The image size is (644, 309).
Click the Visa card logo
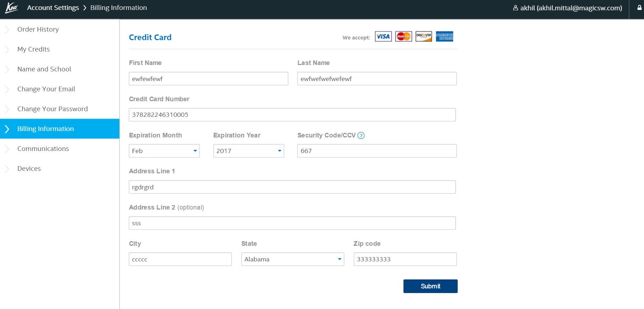383,36
